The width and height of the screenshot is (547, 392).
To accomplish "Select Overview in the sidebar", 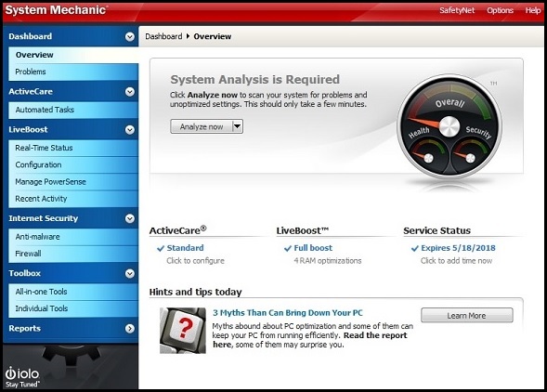I will [x=73, y=55].
